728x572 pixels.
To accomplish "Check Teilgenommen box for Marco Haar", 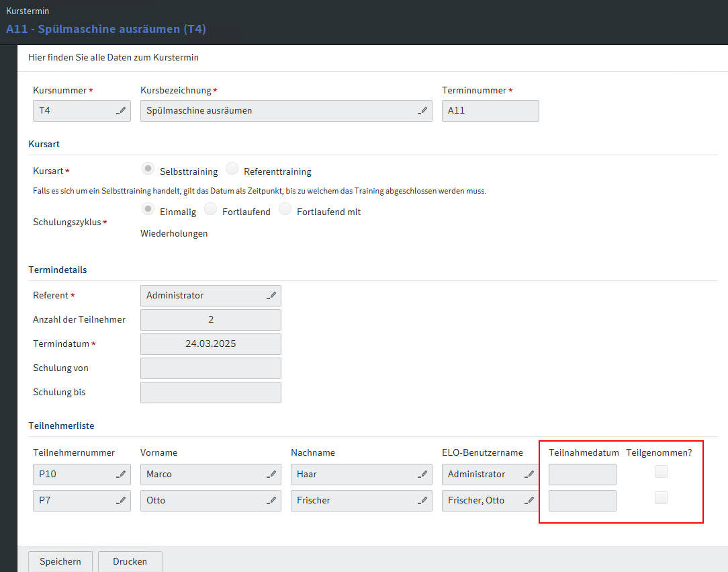I will pos(662,472).
